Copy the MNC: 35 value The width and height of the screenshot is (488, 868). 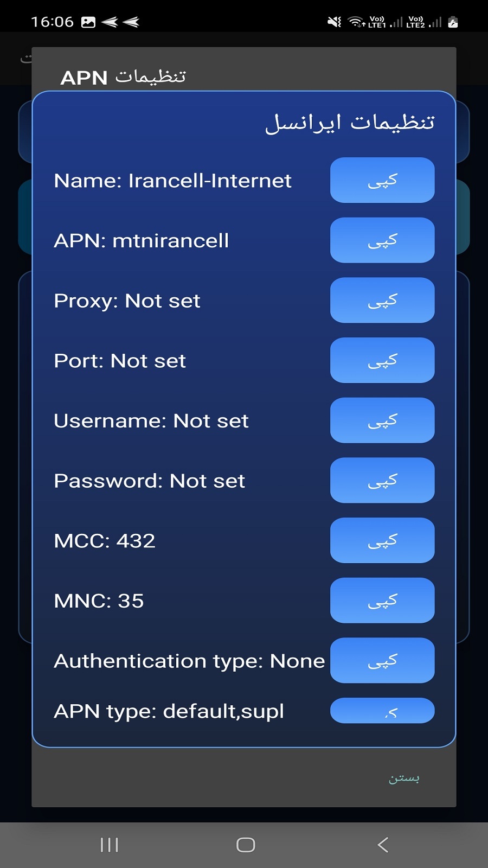point(382,601)
